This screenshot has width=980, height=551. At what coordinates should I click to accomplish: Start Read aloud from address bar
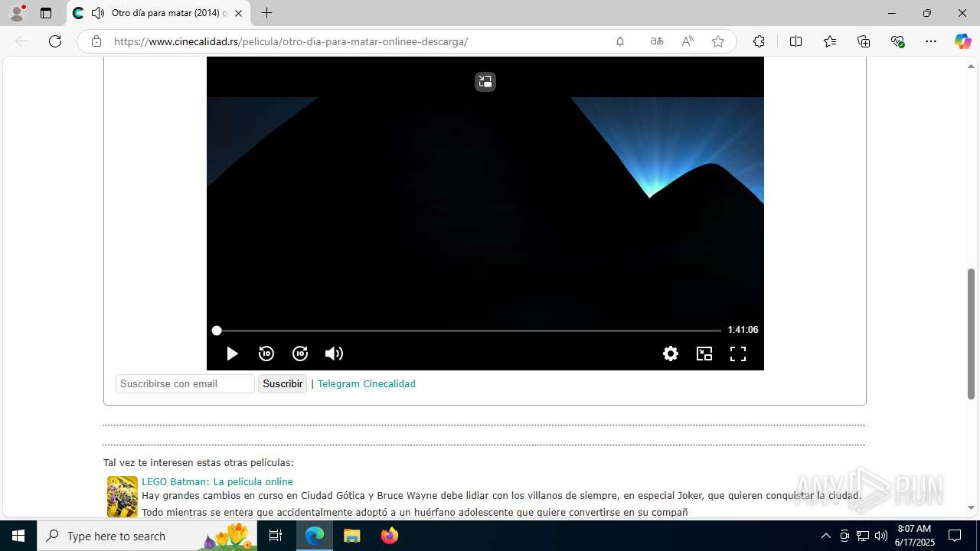[688, 41]
